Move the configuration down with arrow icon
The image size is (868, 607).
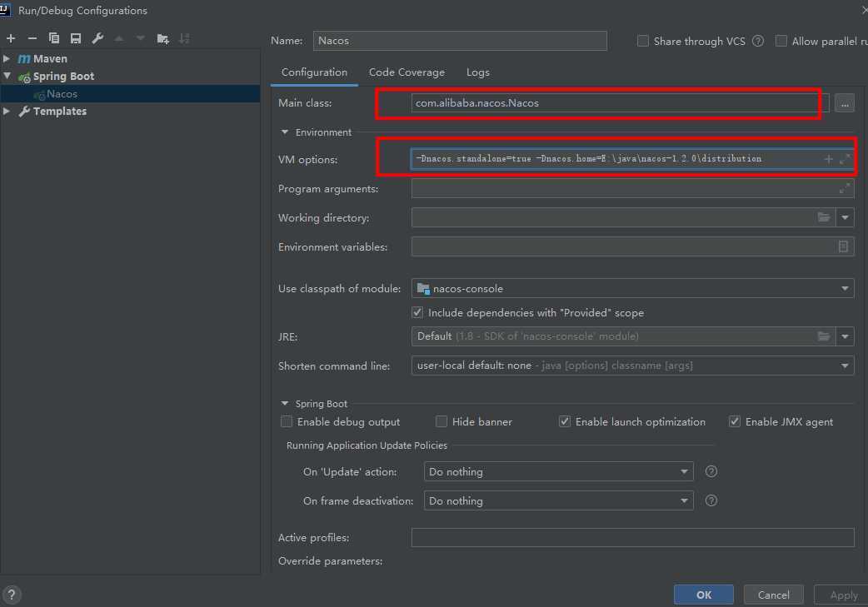pyautogui.click(x=141, y=38)
